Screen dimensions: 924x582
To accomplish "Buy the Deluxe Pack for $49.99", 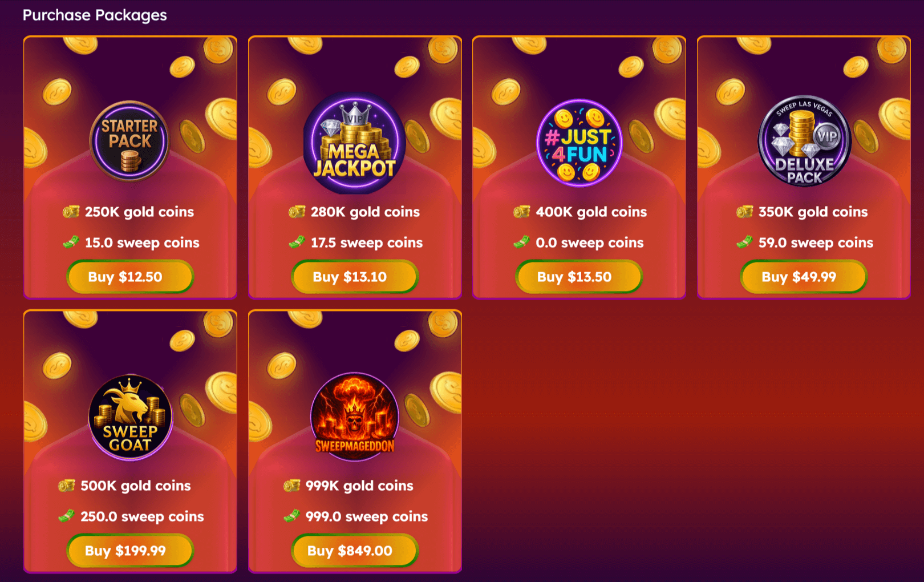I will click(804, 277).
